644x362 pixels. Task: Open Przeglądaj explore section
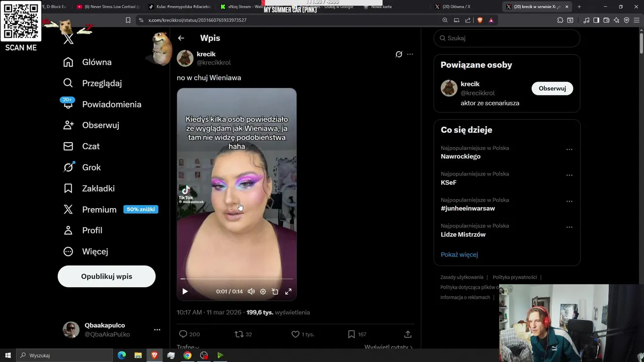pos(92,83)
